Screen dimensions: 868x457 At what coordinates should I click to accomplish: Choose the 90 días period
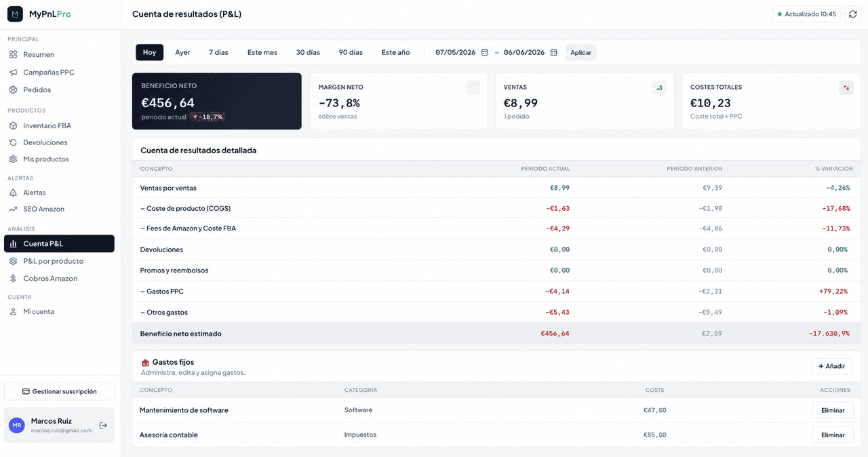click(351, 52)
